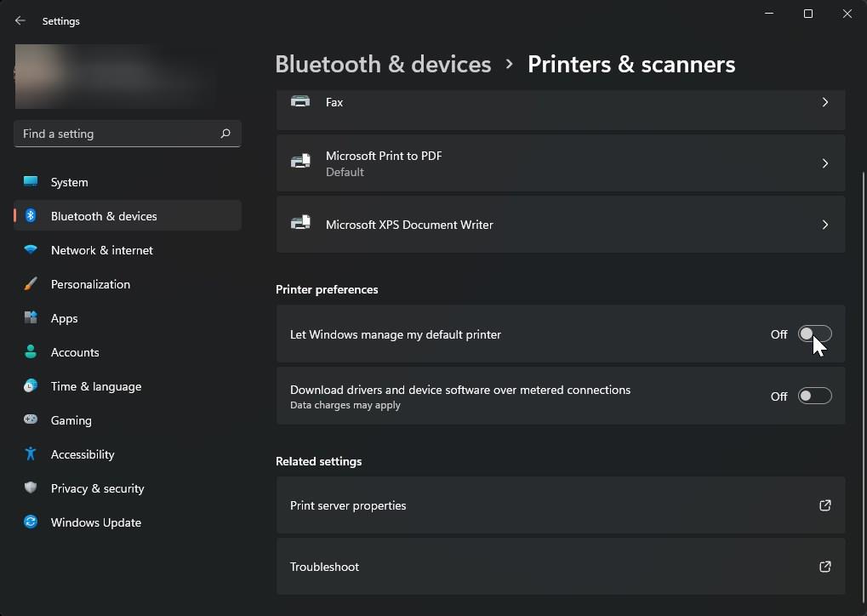Click inside the Find a setting search box
867x616 pixels.
point(127,134)
